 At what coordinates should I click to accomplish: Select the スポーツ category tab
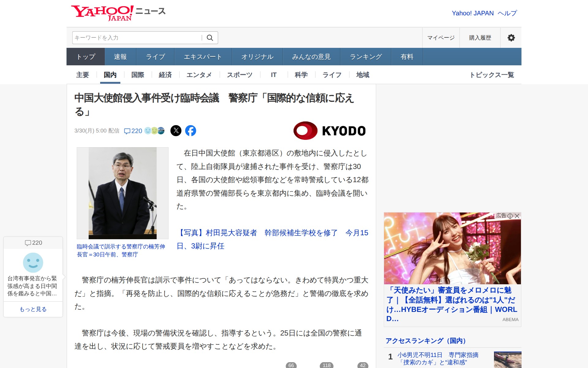click(239, 75)
